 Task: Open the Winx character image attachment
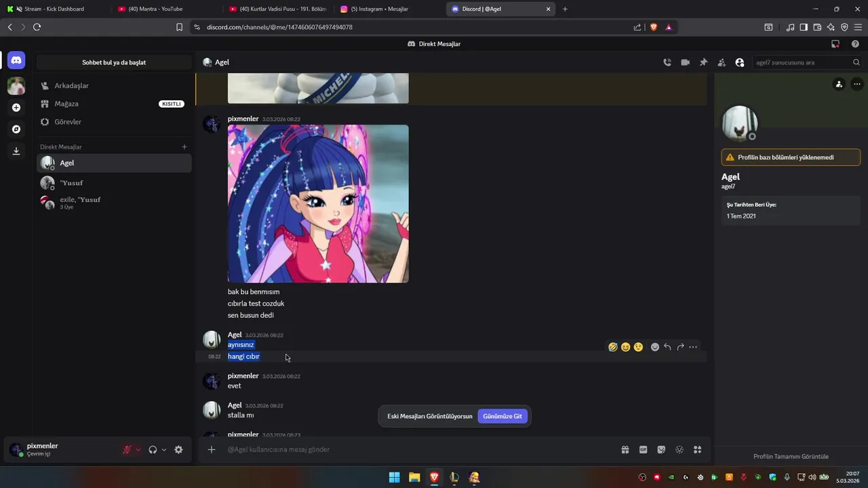[318, 203]
